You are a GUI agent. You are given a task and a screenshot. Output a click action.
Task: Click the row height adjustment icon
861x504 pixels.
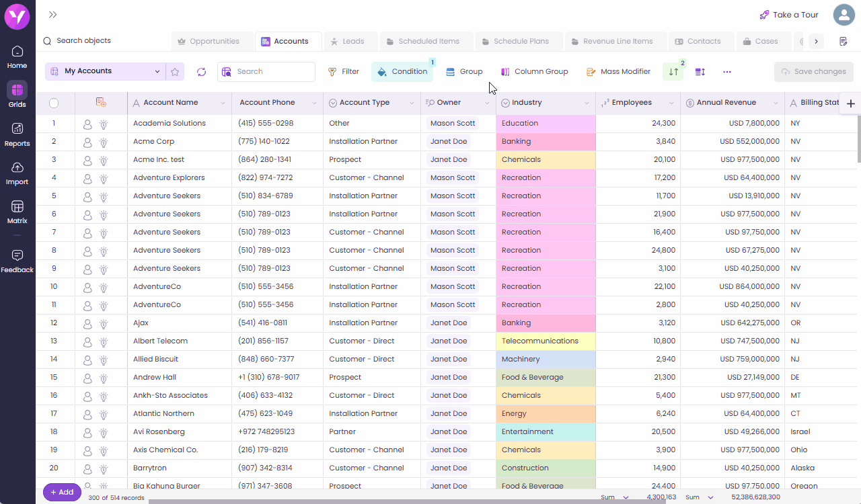click(700, 72)
